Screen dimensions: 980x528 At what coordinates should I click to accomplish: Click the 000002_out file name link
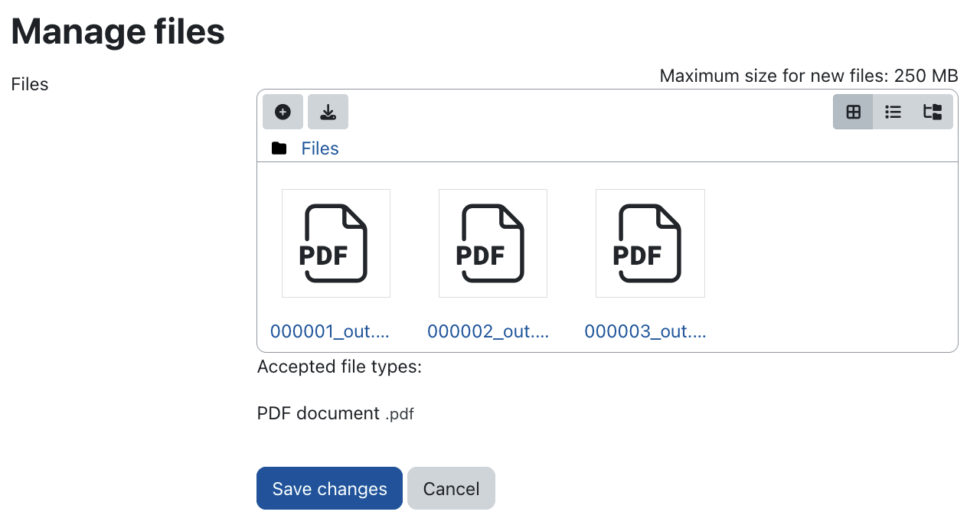point(488,331)
